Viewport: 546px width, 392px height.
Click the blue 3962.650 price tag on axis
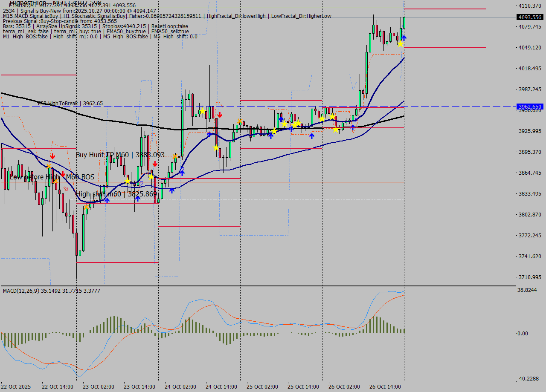pyautogui.click(x=529, y=107)
